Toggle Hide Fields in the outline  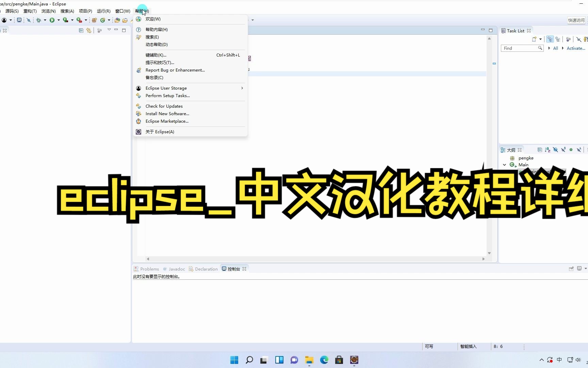point(555,150)
